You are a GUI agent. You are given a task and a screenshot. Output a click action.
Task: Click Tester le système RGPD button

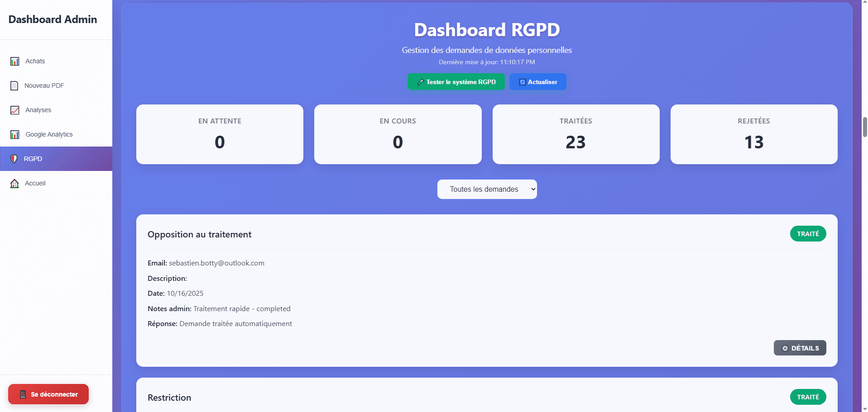click(x=456, y=82)
